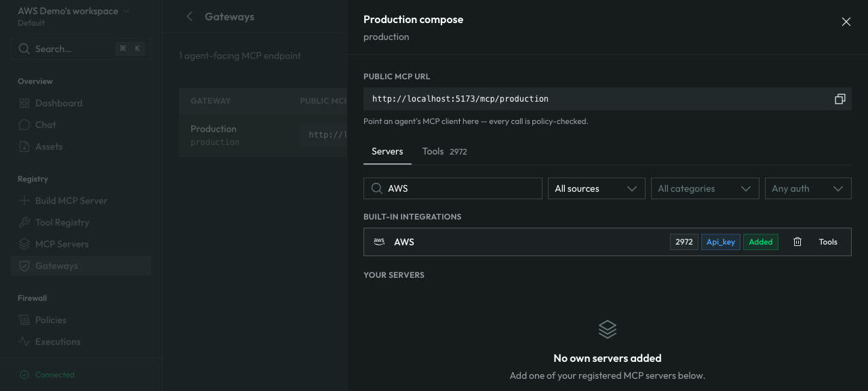Screen dimensions: 868x391
Task: Open Build MCP Server page
Action: click(x=81, y=201)
